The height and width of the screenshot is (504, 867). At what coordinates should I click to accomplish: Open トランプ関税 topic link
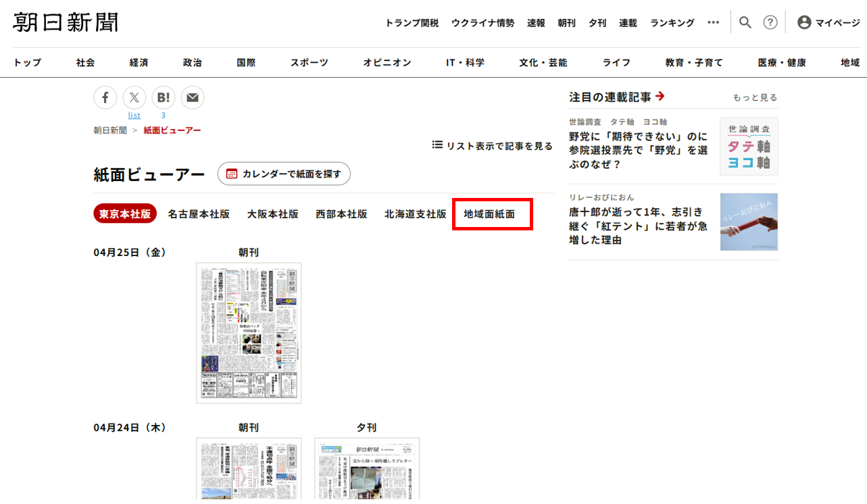point(412,23)
